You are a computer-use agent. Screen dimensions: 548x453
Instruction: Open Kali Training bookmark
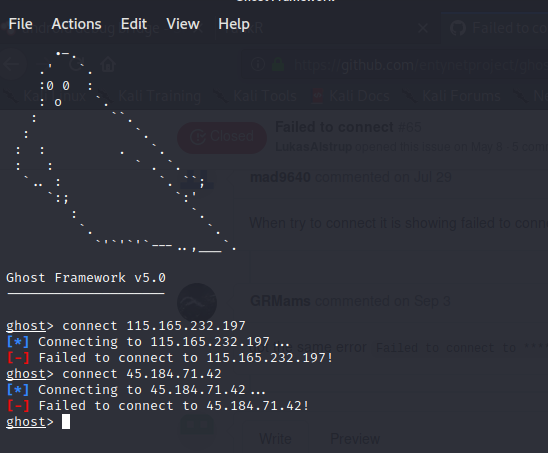pyautogui.click(x=150, y=96)
